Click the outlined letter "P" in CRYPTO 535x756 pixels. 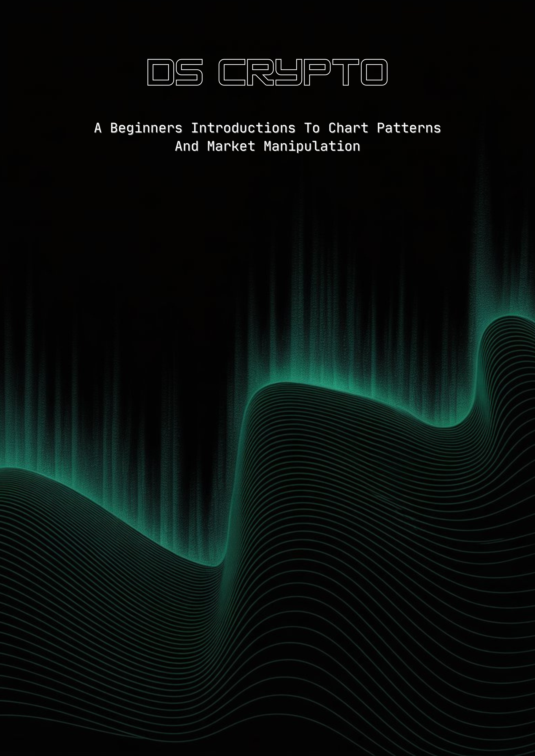317,72
